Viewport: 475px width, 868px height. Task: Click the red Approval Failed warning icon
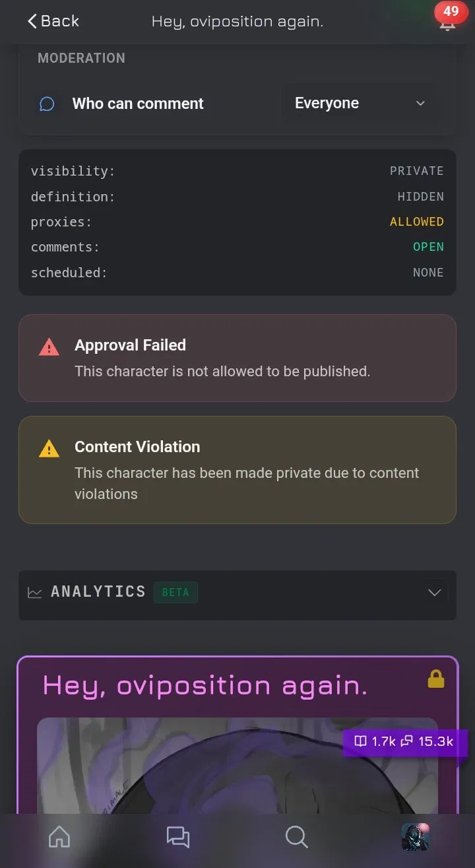(49, 347)
